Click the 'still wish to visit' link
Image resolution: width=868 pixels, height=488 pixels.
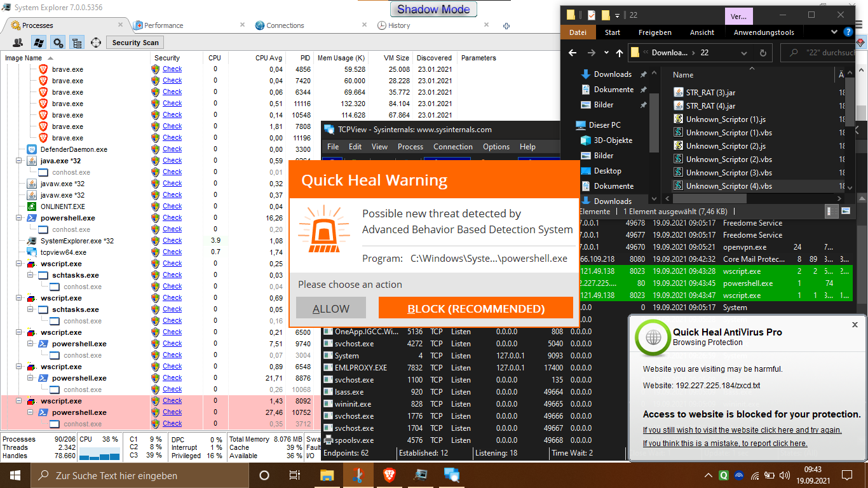click(742, 430)
